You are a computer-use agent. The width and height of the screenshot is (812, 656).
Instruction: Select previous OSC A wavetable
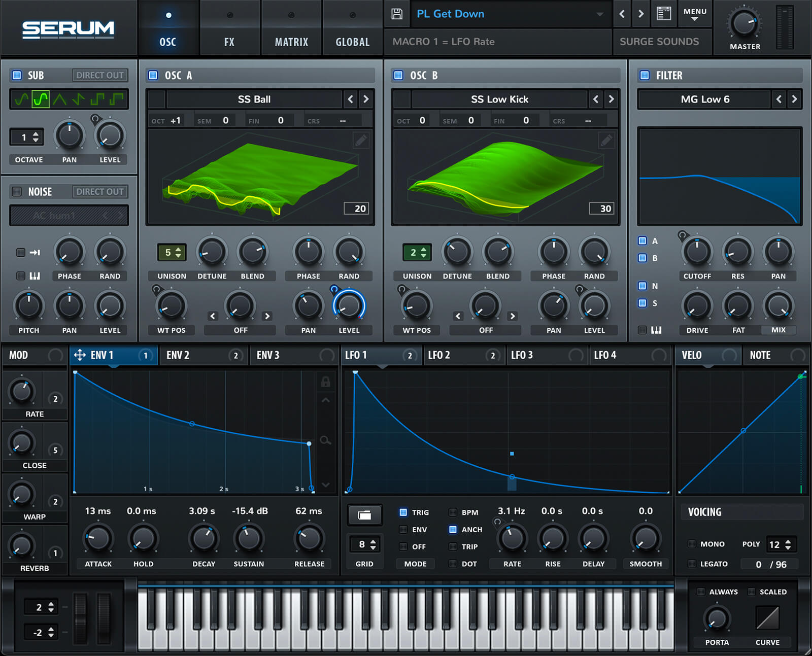[350, 99]
